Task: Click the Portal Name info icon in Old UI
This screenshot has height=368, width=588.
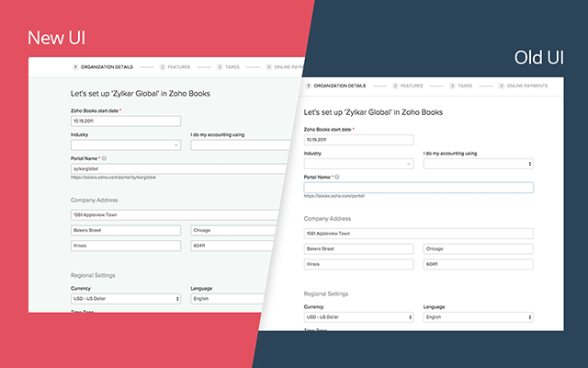Action: coord(337,177)
